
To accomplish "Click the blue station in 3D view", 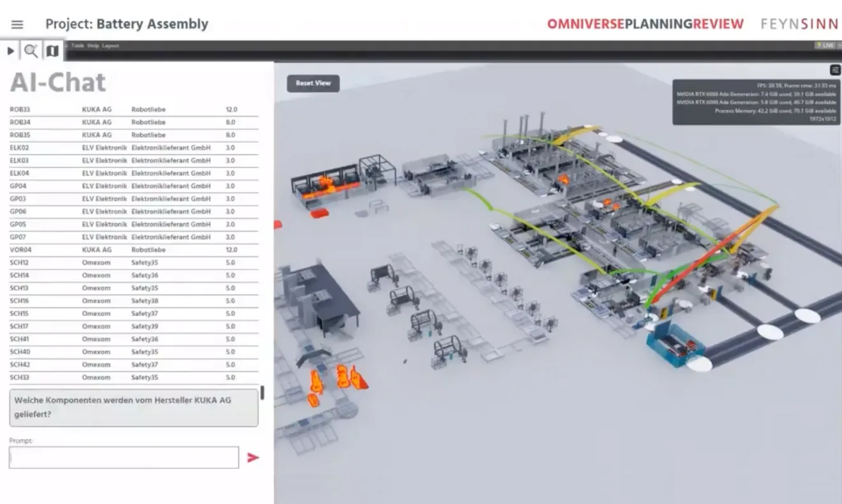I will [675, 346].
